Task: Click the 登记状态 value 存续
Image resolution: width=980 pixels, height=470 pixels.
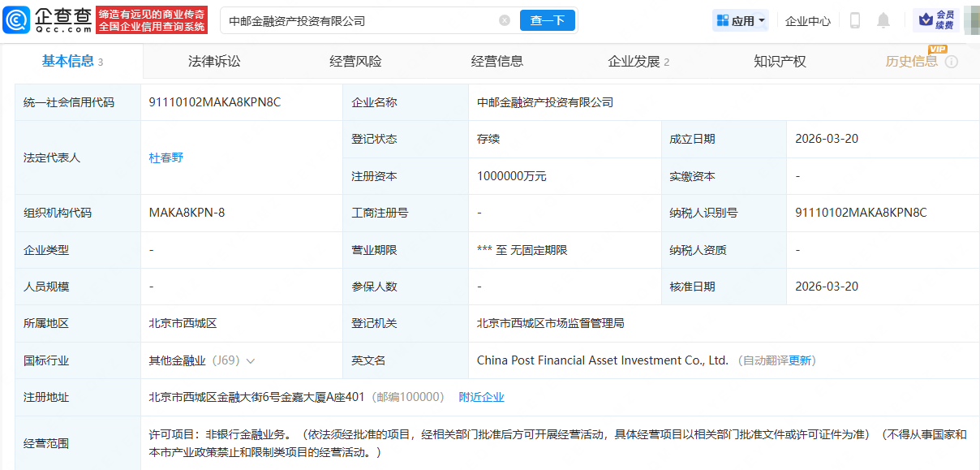Action: (x=488, y=139)
